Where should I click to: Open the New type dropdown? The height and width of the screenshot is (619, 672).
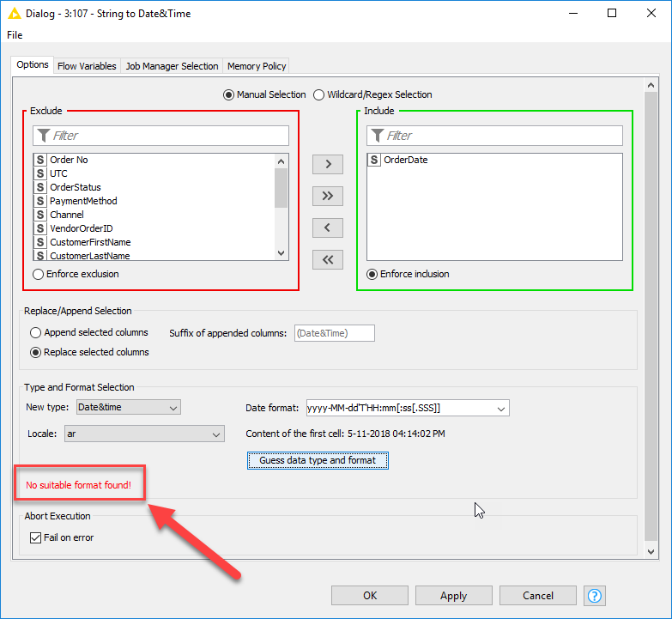coord(128,407)
